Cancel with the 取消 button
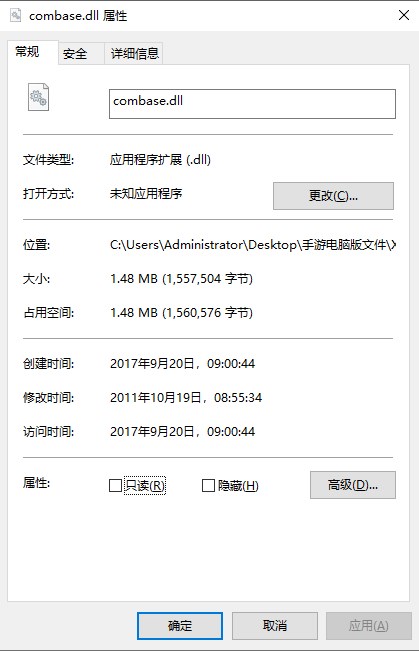The image size is (419, 651). (274, 626)
